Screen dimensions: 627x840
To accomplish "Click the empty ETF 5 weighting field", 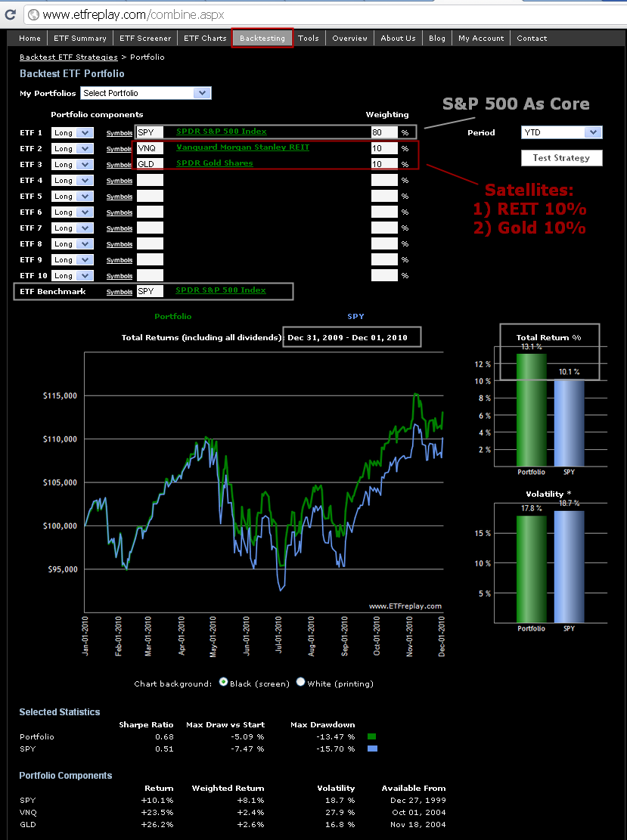I will [x=384, y=196].
